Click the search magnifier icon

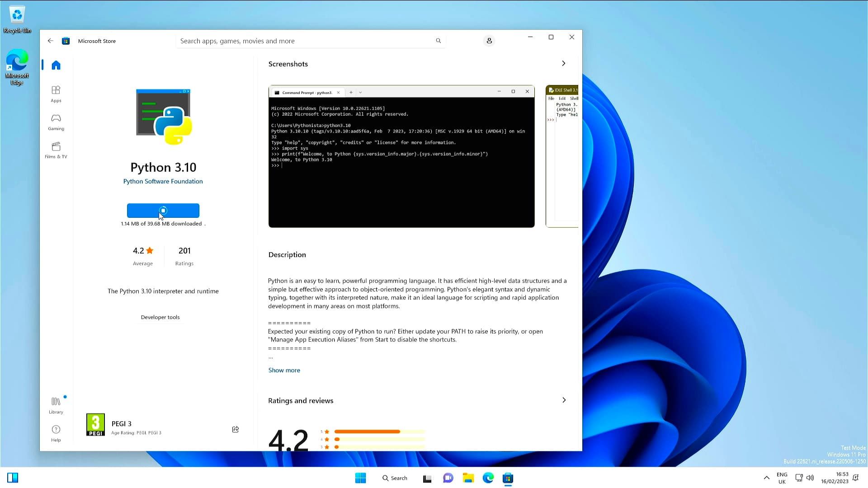438,41
